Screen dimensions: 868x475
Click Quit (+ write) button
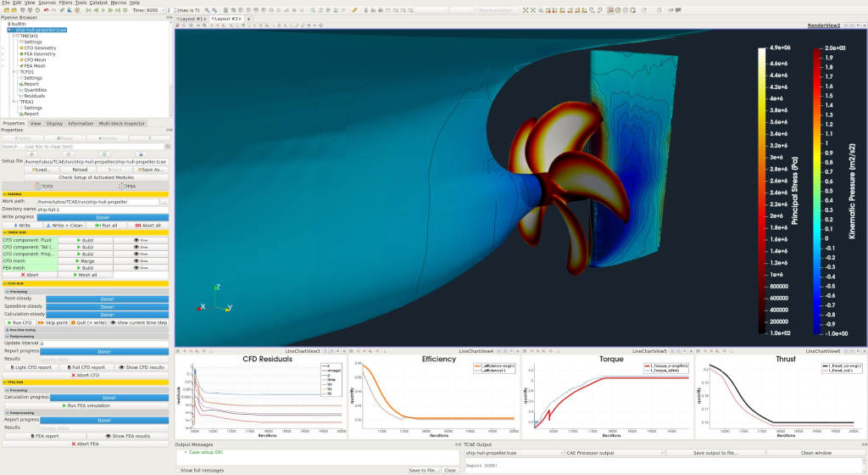point(89,322)
